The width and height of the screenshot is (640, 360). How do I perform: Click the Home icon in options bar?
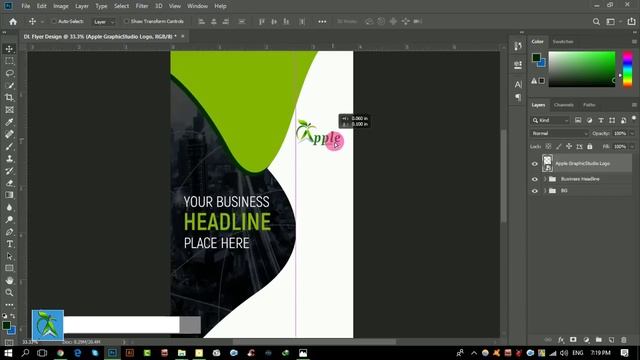(13, 22)
